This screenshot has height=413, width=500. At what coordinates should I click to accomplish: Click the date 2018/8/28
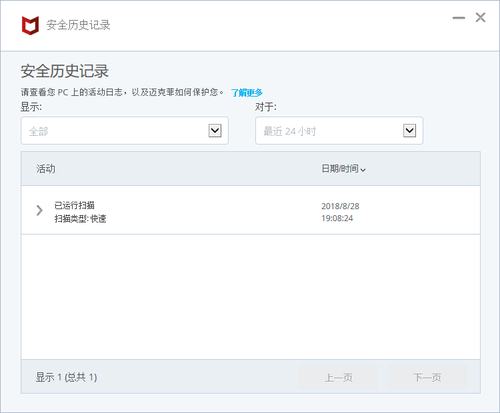tap(340, 206)
